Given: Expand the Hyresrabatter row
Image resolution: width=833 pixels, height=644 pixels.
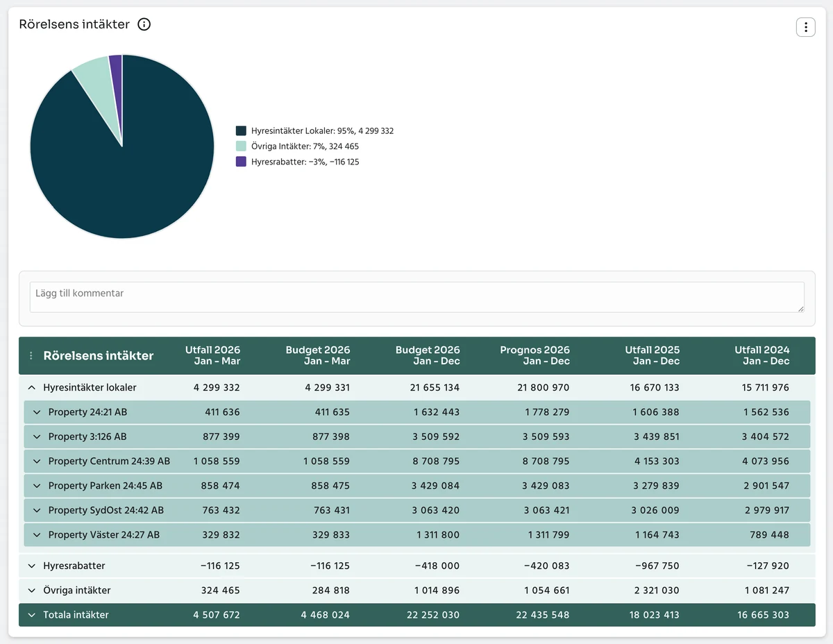Looking at the screenshot, I should (x=31, y=566).
